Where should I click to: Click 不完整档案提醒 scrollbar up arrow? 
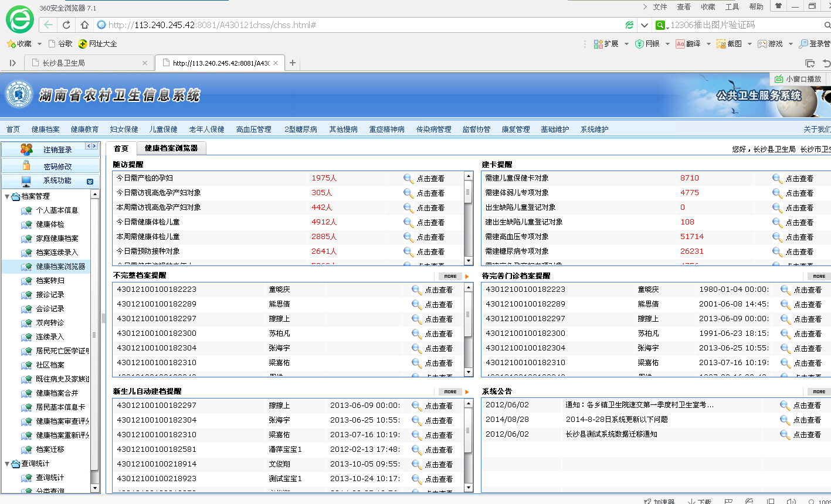tap(468, 287)
